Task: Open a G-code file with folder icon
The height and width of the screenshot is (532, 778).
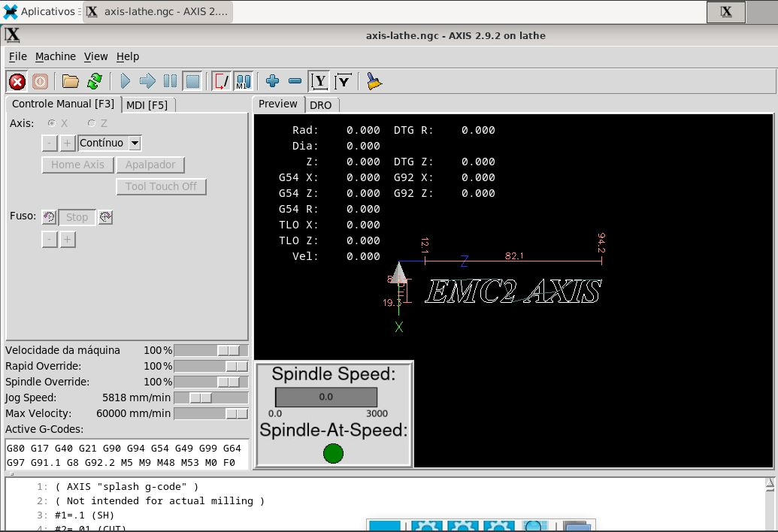Action: [71, 81]
